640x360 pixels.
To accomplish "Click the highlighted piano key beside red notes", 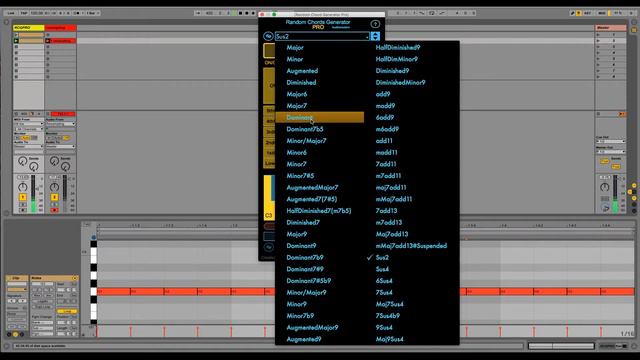I will 93,291.
